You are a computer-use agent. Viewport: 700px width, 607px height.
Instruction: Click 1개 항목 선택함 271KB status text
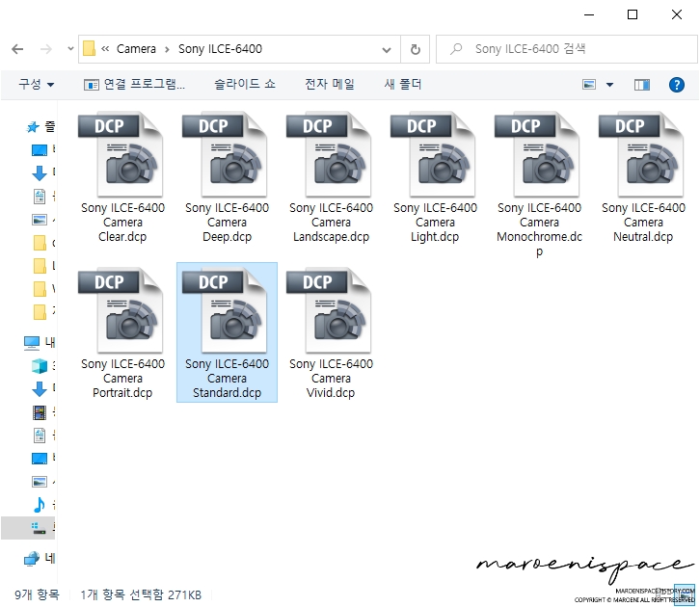[x=141, y=594]
